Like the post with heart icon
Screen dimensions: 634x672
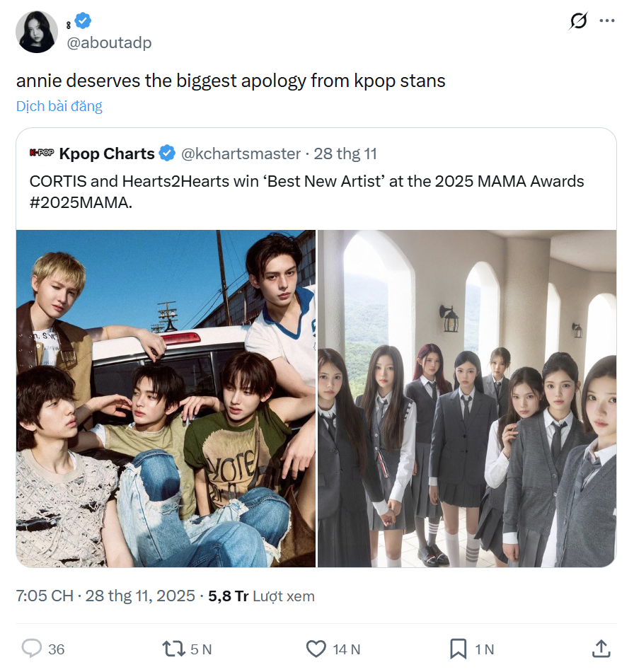coord(316,648)
